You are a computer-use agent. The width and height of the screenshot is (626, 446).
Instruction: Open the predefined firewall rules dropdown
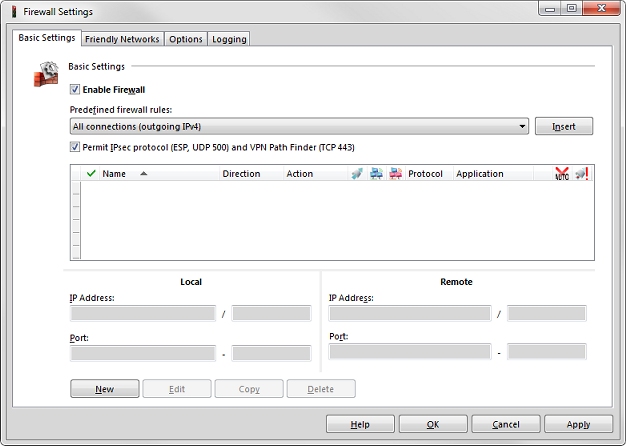point(523,127)
